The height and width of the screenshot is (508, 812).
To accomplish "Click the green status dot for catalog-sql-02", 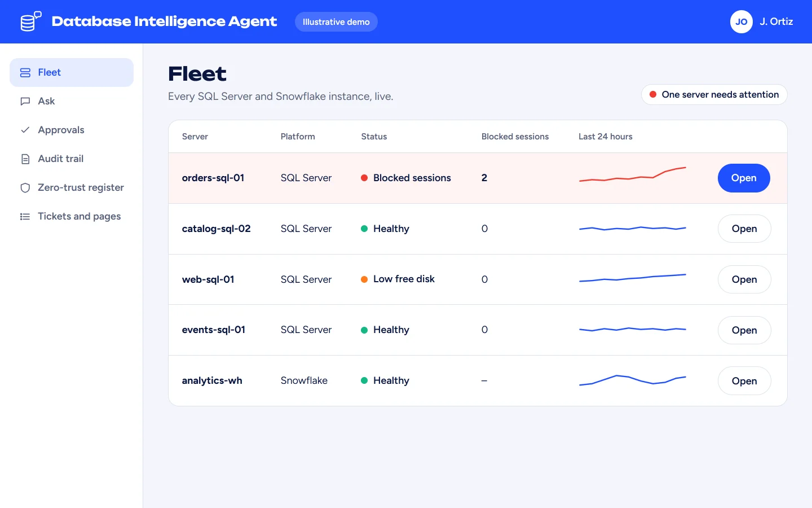I will tap(364, 229).
